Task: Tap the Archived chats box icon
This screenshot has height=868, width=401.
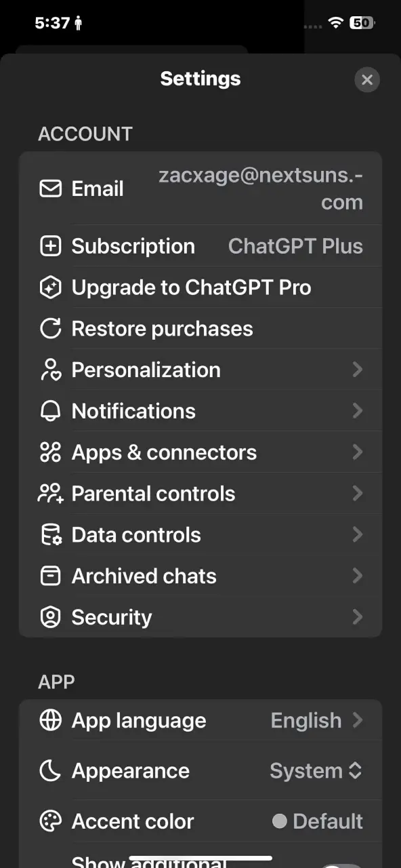Action: (x=51, y=576)
